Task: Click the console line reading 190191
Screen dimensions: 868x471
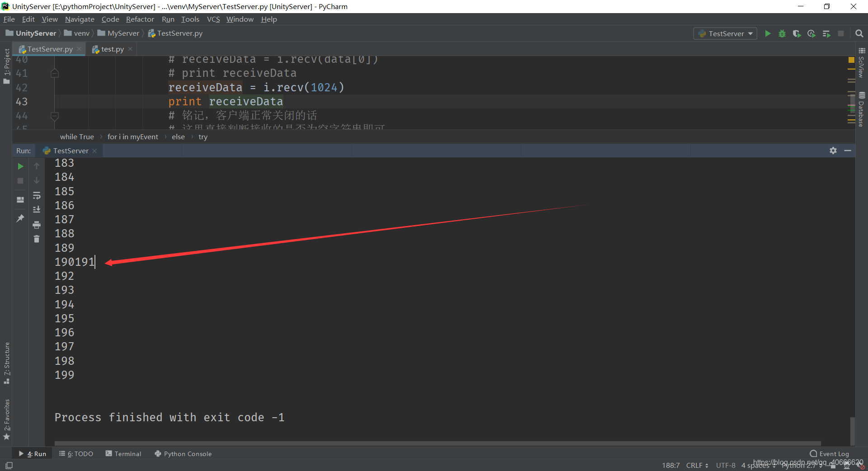Action: point(75,262)
